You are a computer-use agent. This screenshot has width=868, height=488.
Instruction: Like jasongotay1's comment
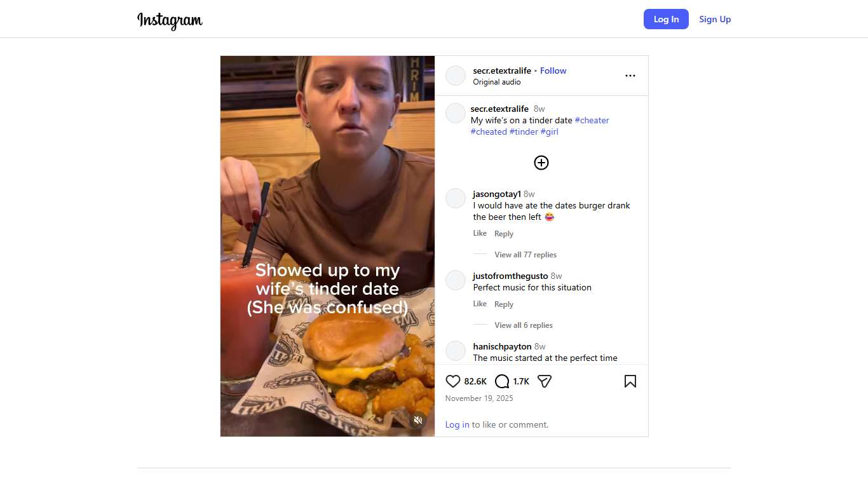[480, 233]
